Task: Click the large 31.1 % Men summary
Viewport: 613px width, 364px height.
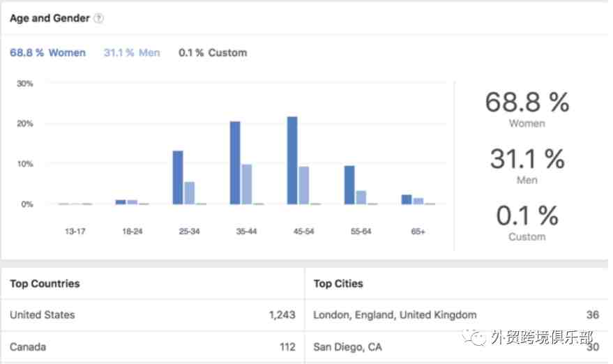Action: point(527,165)
